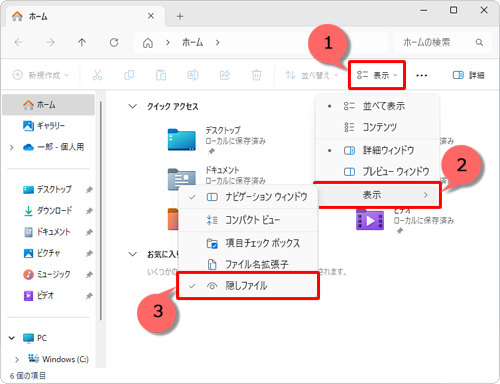500x384 pixels.
Task: Open デスクトップ in the navigation pane
Action: coord(49,189)
